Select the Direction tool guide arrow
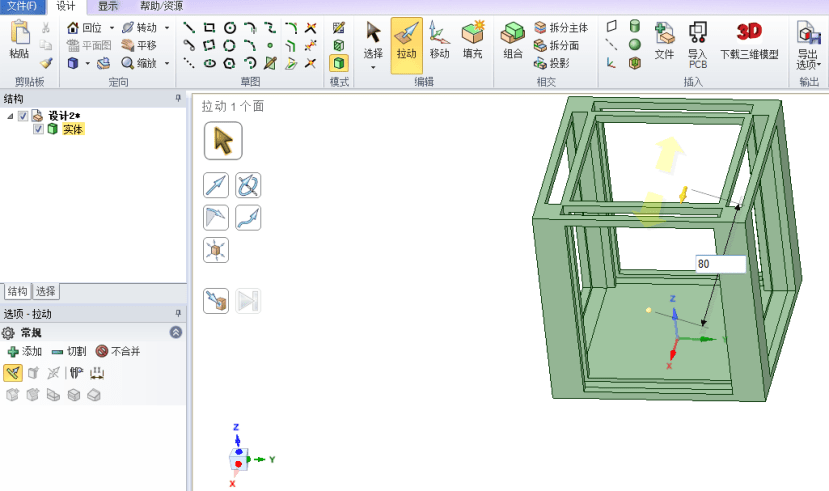Image resolution: width=829 pixels, height=491 pixels. [x=216, y=186]
